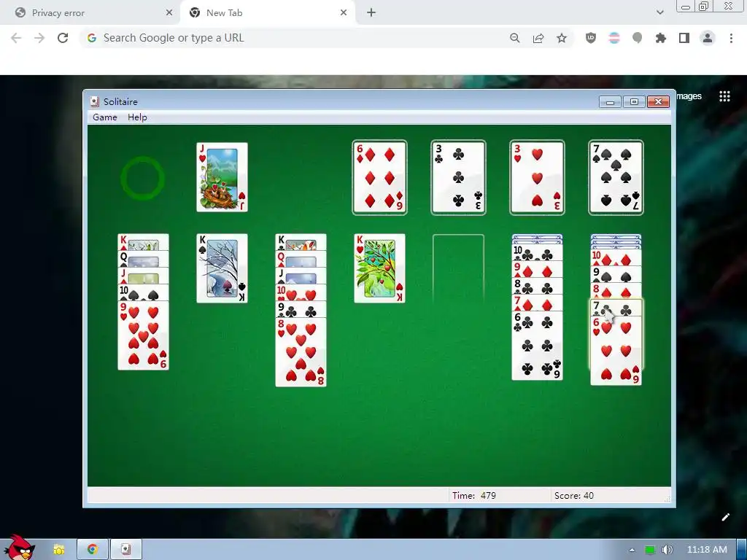This screenshot has width=747, height=560.
Task: Open the Extensions puzzle piece menu
Action: tap(661, 38)
